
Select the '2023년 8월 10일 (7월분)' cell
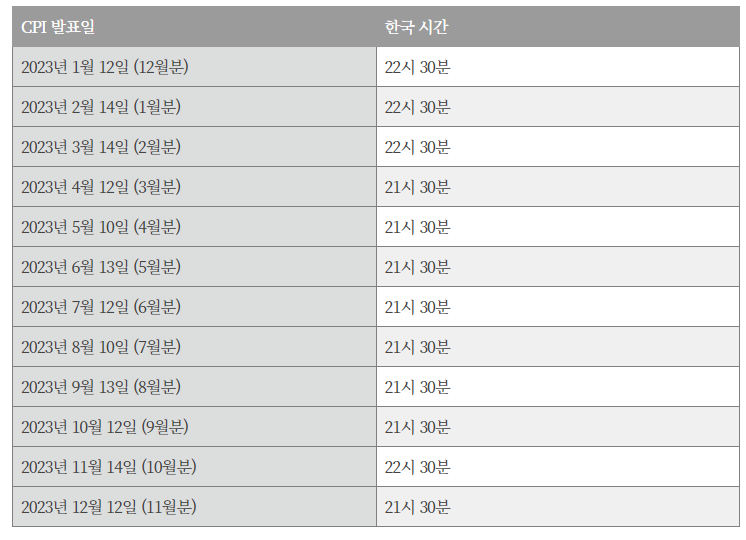(x=101, y=347)
